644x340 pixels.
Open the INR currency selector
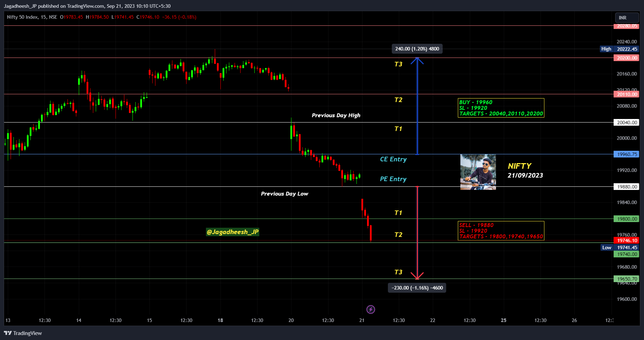[x=627, y=18]
